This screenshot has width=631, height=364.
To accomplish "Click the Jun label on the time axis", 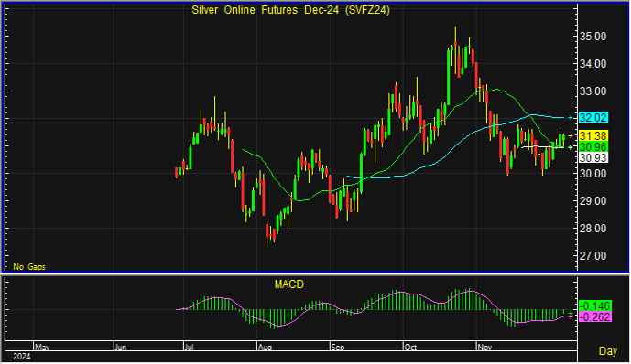I will [x=121, y=347].
